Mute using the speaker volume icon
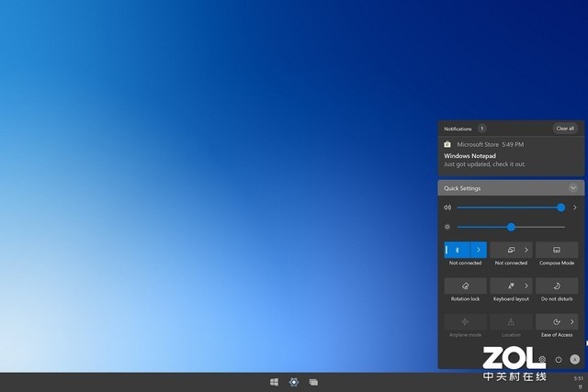The width and height of the screenshot is (588, 392). click(x=447, y=207)
